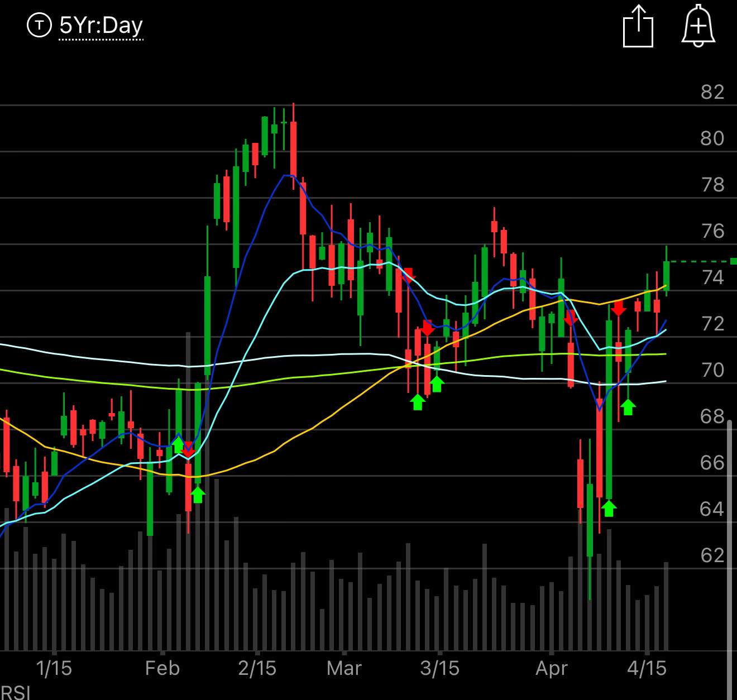Viewport: 737px width, 700px height.
Task: Tap the 1/15 date label
Action: tap(54, 668)
